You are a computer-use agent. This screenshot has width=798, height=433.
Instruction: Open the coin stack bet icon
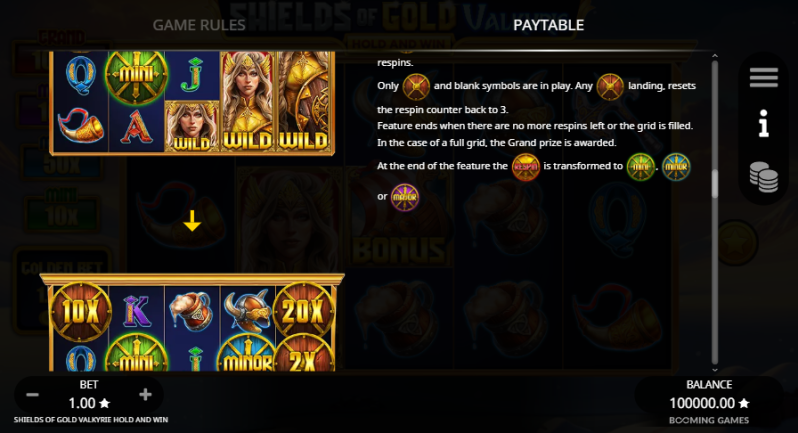tap(763, 177)
